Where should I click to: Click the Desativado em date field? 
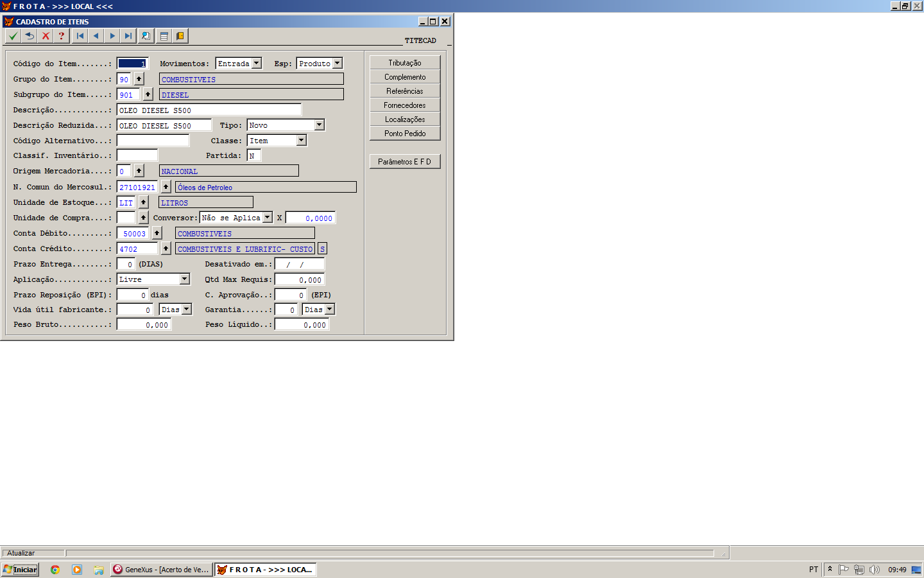[x=300, y=264]
